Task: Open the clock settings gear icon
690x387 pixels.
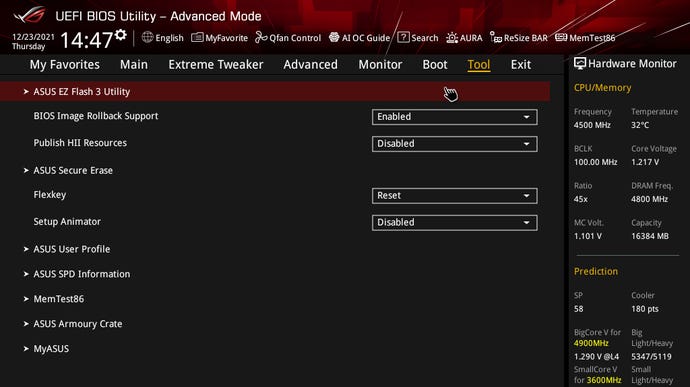Action: tap(121, 34)
